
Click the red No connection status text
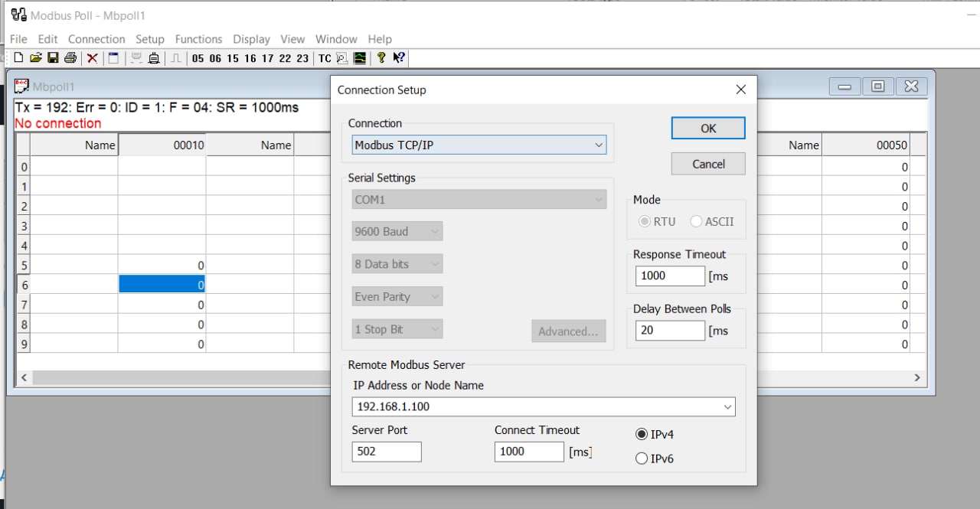pyautogui.click(x=58, y=123)
